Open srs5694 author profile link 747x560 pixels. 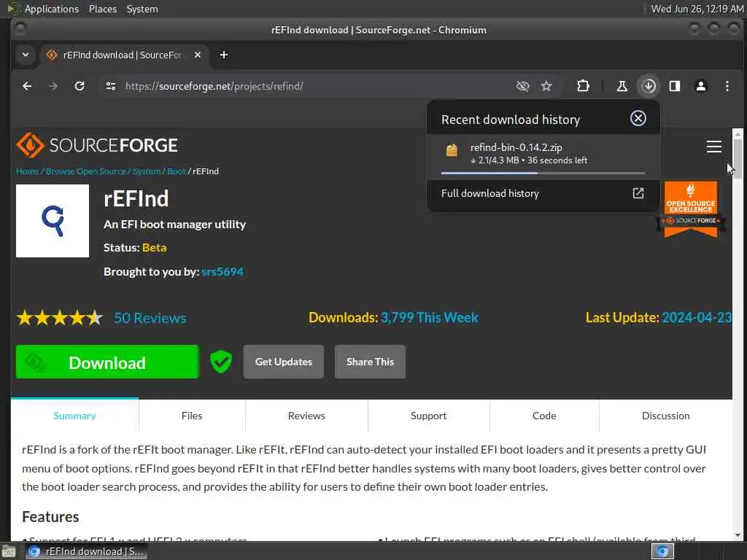tap(222, 272)
